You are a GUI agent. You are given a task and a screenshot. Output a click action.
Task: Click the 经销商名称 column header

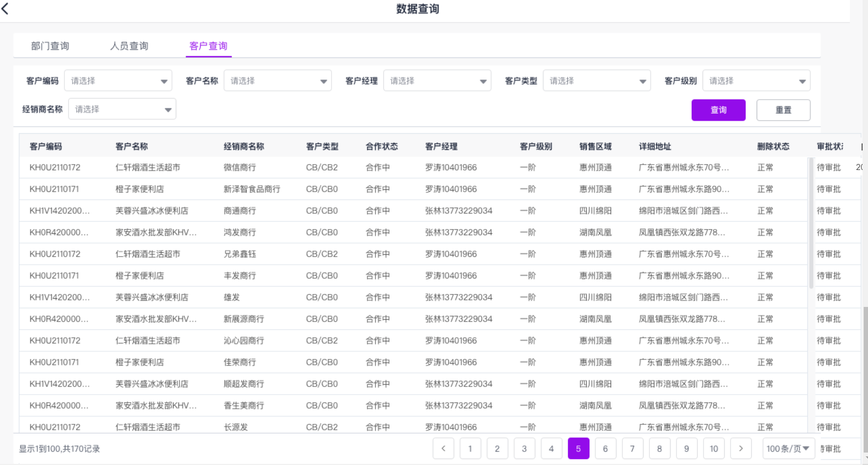click(244, 146)
